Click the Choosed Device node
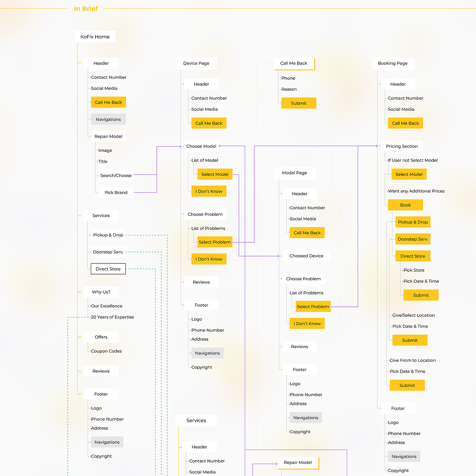476x476 pixels. pyautogui.click(x=306, y=256)
